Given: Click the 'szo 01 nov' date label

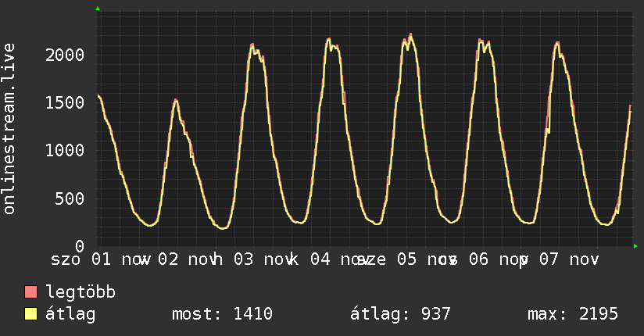Looking at the screenshot, I should (101, 259).
